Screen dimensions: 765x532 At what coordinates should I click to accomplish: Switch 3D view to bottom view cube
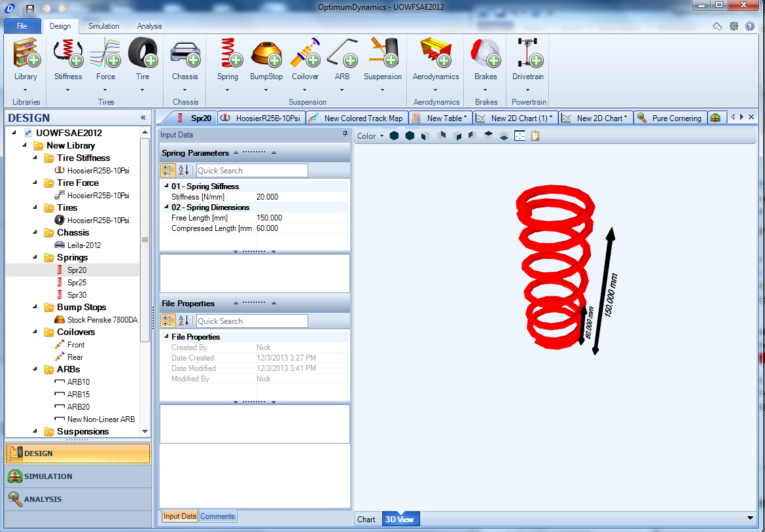click(504, 135)
